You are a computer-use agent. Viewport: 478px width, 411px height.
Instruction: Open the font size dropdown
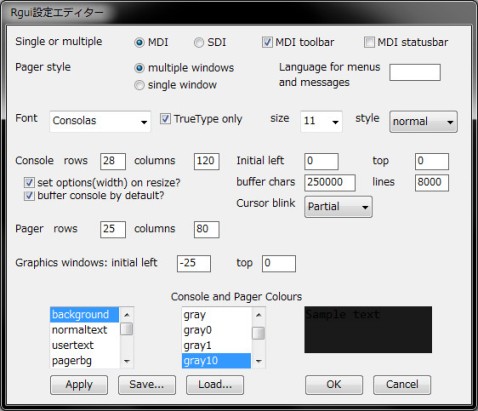click(x=321, y=121)
